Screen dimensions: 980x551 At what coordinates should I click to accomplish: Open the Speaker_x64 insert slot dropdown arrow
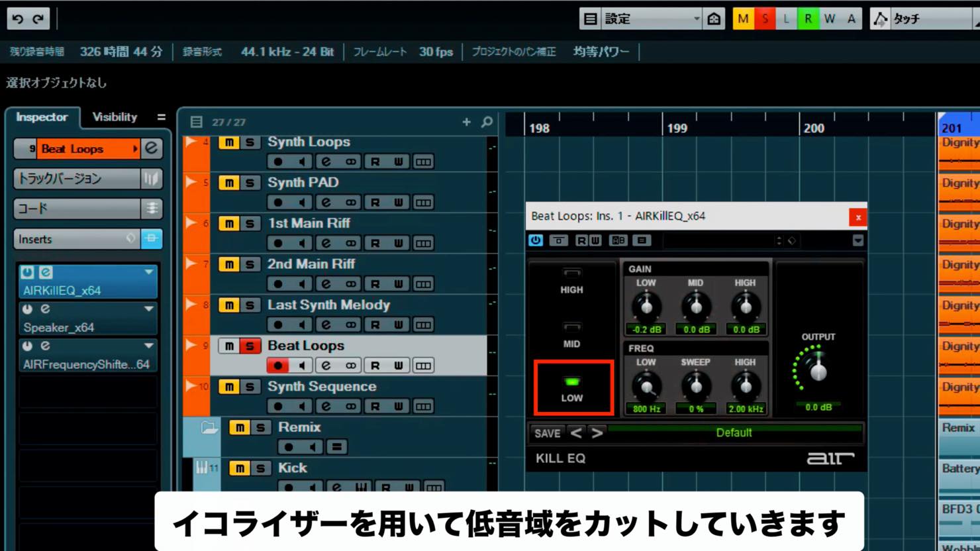(x=149, y=309)
